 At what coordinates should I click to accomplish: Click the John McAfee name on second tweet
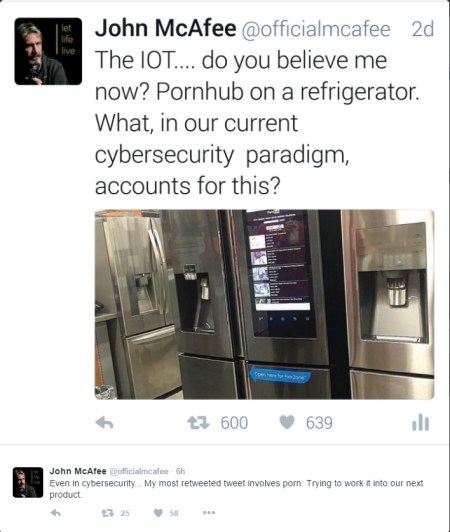click(78, 471)
